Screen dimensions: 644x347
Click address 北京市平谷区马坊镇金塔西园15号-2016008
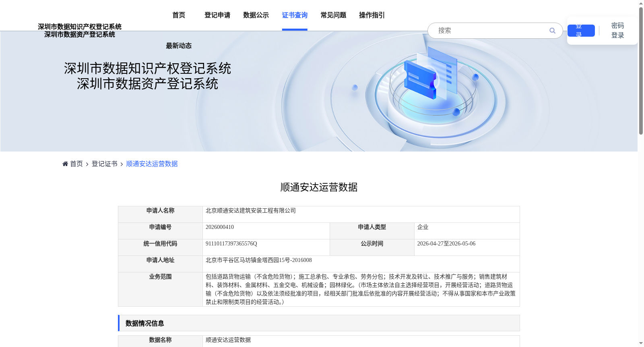point(259,260)
